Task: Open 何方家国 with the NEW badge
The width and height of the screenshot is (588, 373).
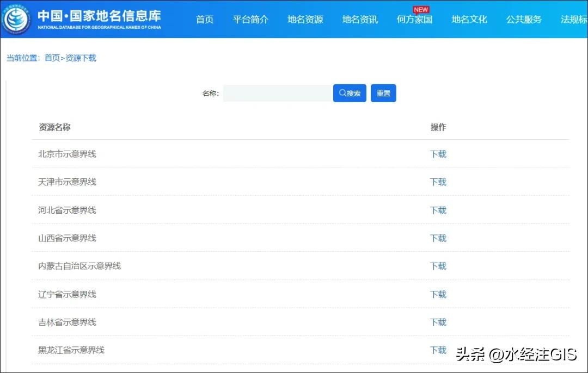Action: point(414,20)
